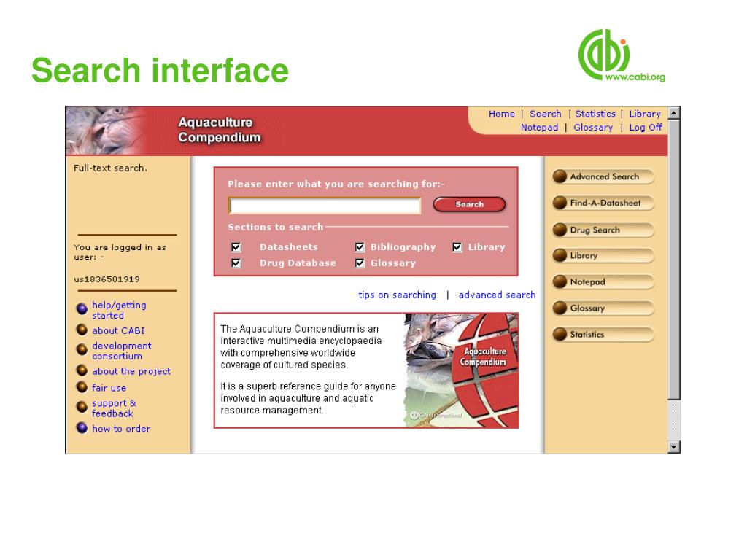Viewport: 747px width, 560px height.
Task: Click the bullet icon beside about the project
Action: (82, 370)
